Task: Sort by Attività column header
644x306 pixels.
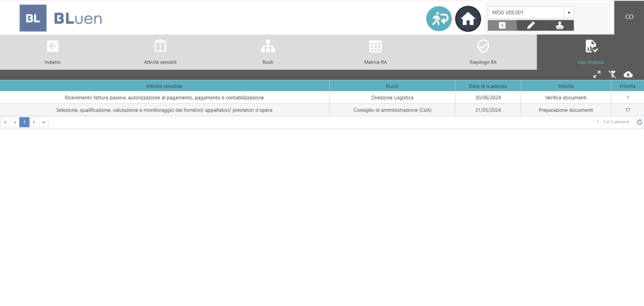Action: 565,86
